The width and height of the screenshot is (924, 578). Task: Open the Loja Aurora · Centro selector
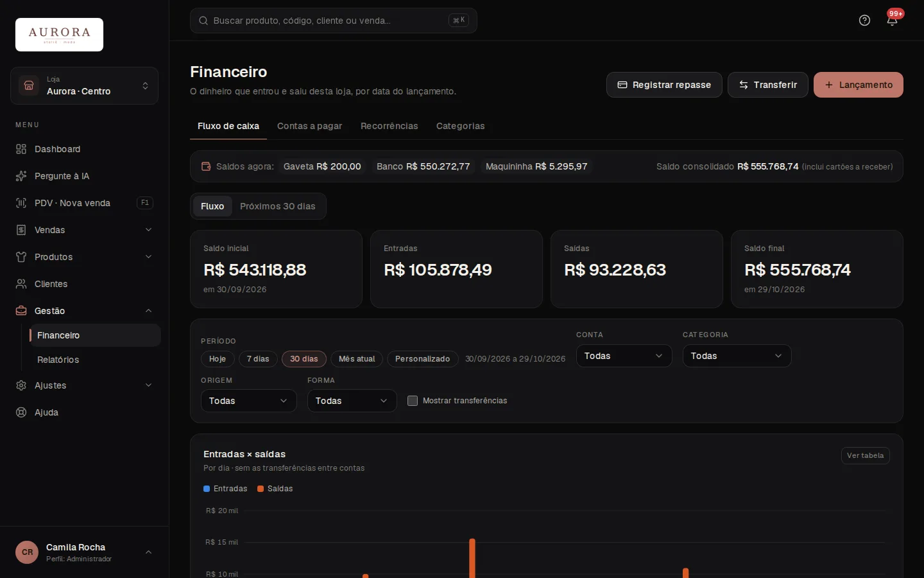[x=84, y=85]
